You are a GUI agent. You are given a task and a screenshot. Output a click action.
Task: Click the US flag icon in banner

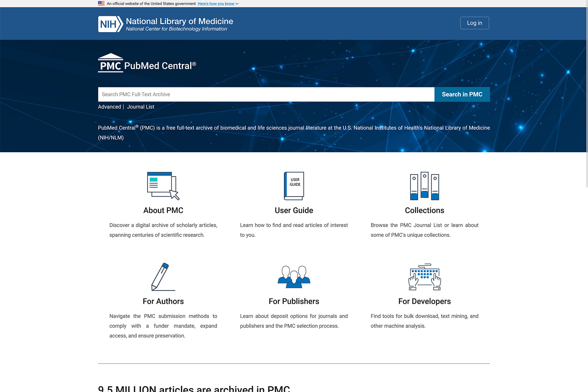point(101,4)
